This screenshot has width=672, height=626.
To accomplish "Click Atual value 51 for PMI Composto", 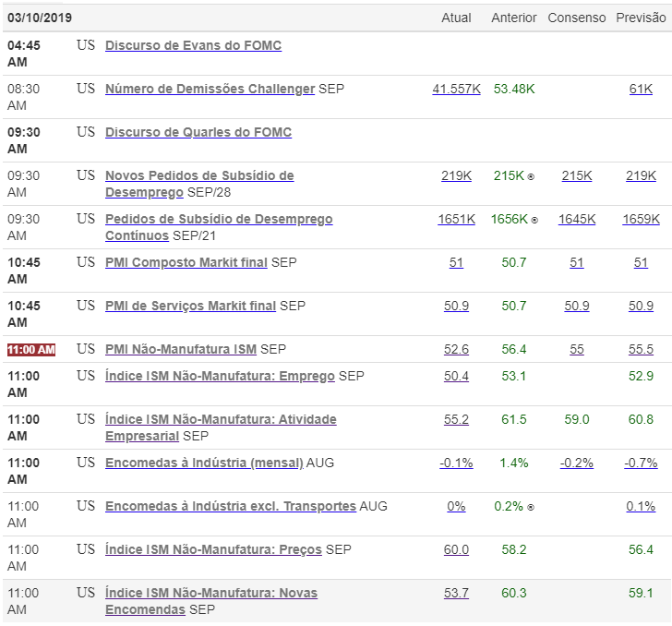I will pyautogui.click(x=456, y=262).
